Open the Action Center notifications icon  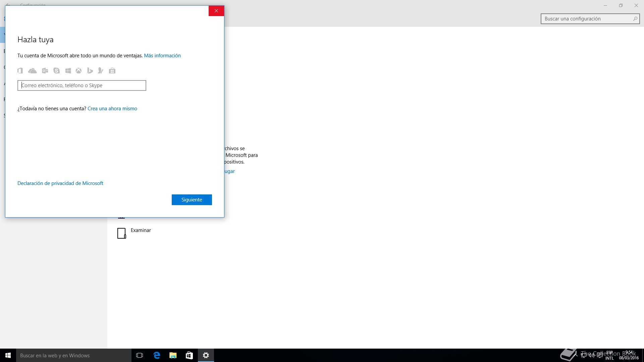[600, 355]
